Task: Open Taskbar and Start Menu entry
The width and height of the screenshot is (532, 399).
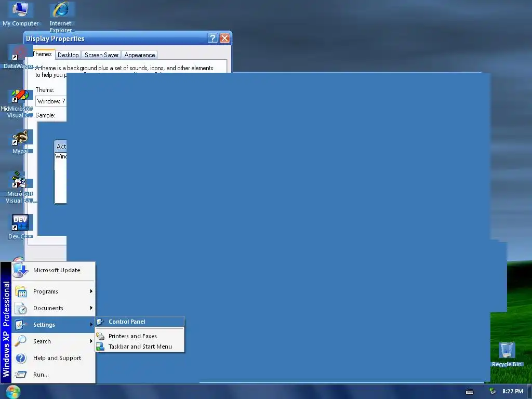Action: [140, 347]
